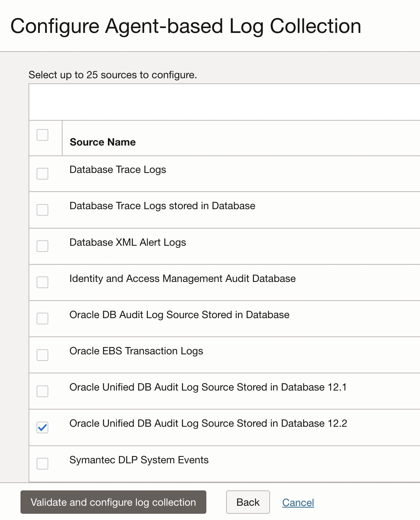Select the Database XML Alert Logs checkbox
Viewport: 420px width, 520px height.
(x=42, y=246)
